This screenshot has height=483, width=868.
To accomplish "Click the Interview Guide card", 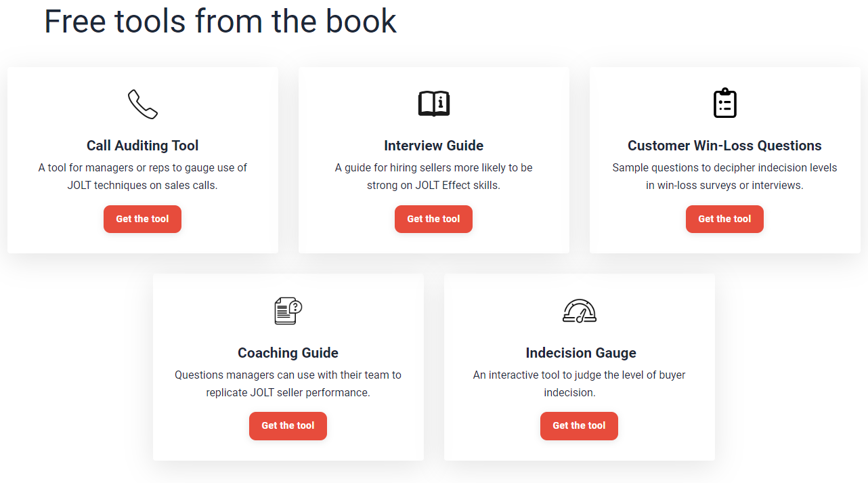I will point(433,160).
